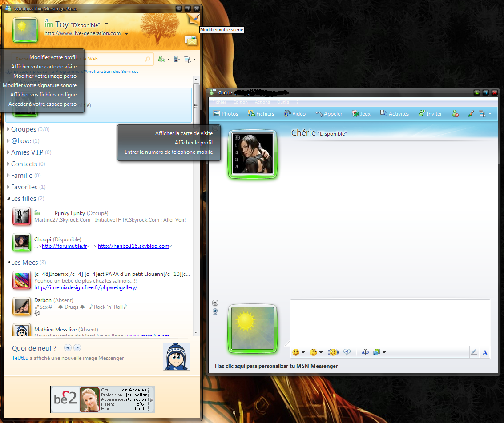Click the change font icon
Screen dimensions: 504x423
tap(365, 352)
